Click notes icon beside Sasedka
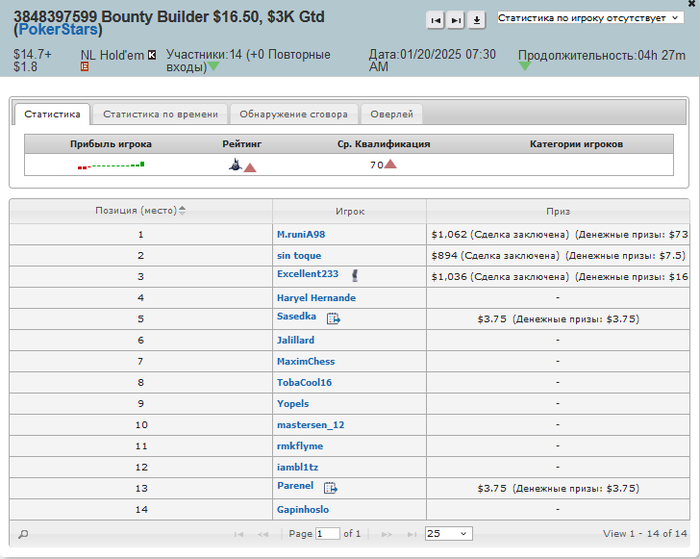700x559 pixels. pyautogui.click(x=333, y=318)
